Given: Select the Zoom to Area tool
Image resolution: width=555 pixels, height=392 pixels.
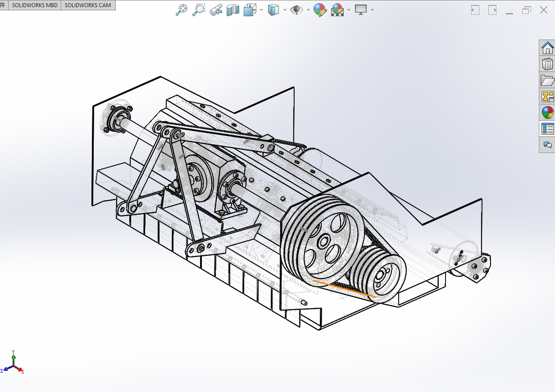Looking at the screenshot, I should [x=199, y=10].
